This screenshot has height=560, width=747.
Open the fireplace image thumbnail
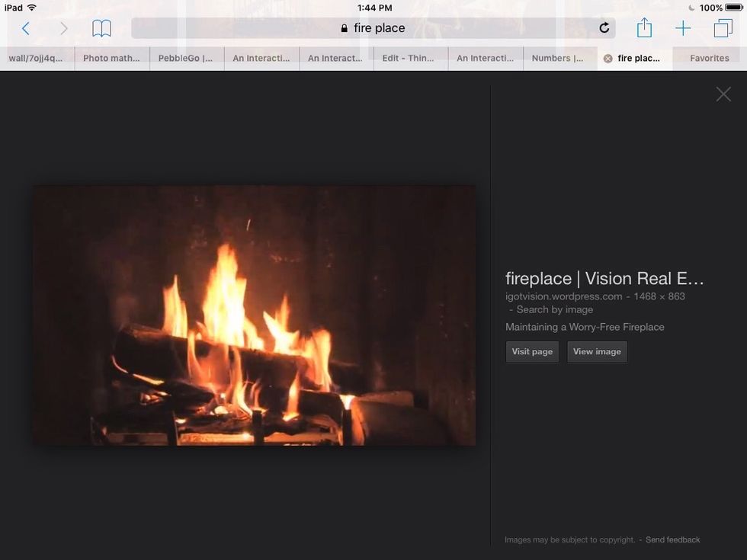(x=254, y=315)
